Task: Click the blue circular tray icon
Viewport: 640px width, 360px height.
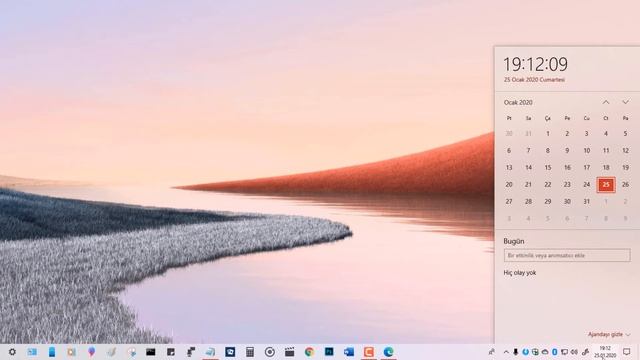Action: 525,352
